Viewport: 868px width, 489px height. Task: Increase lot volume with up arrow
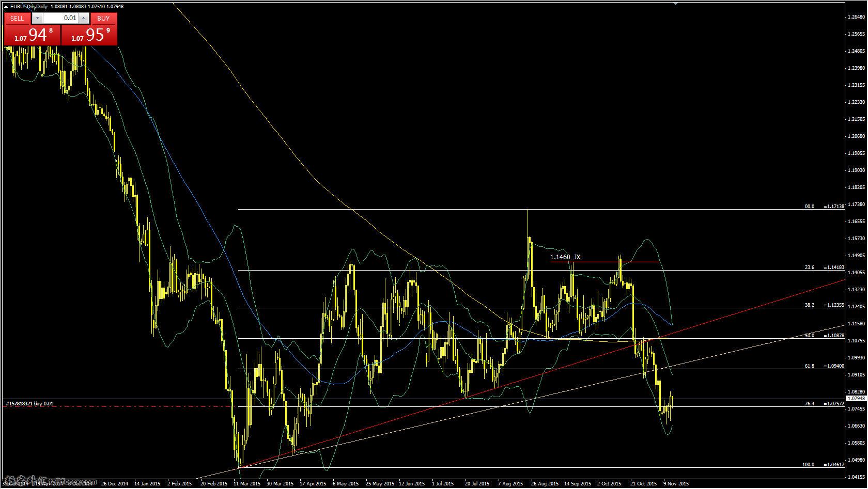(x=84, y=18)
